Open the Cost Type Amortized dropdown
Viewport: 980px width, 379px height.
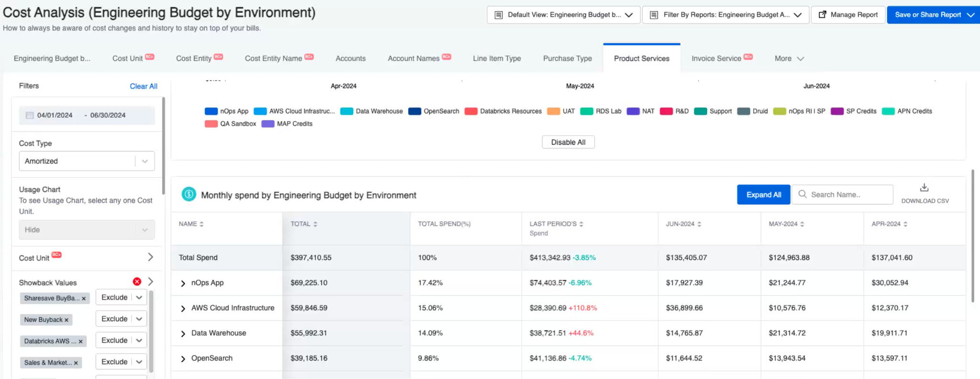[x=87, y=161]
